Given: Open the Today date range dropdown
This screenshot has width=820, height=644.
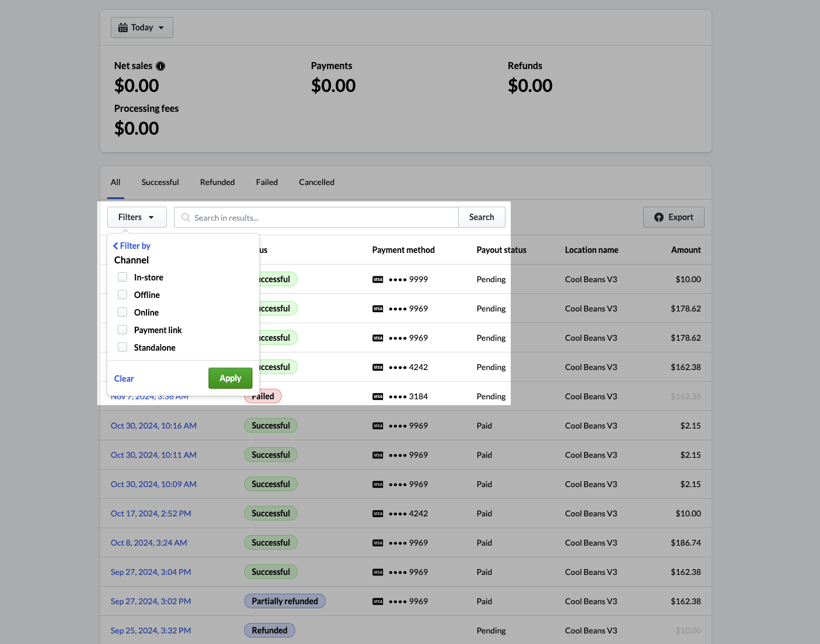Looking at the screenshot, I should [142, 28].
